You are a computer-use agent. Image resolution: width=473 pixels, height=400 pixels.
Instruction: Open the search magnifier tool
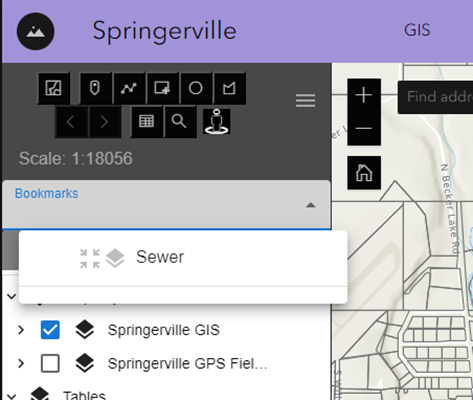click(180, 121)
